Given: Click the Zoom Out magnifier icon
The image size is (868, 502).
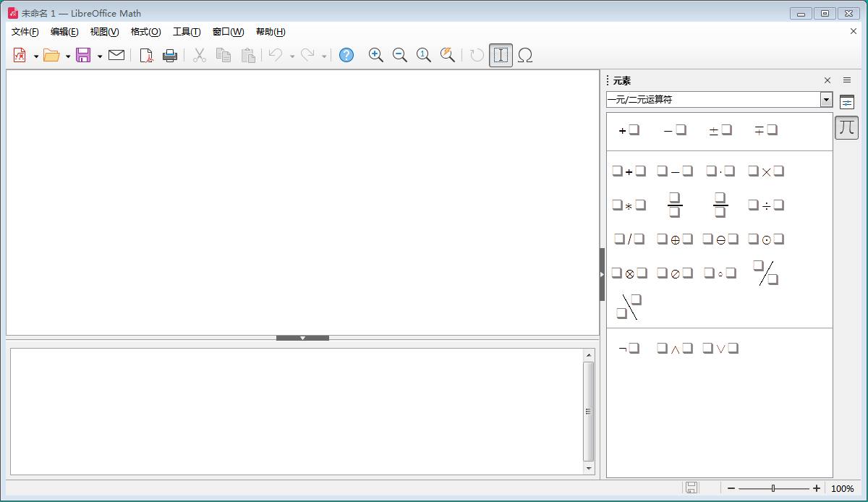Looking at the screenshot, I should 400,56.
